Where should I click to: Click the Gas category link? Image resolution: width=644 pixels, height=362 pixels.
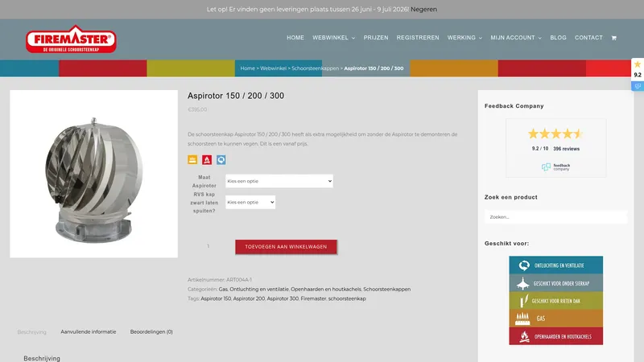pos(223,290)
